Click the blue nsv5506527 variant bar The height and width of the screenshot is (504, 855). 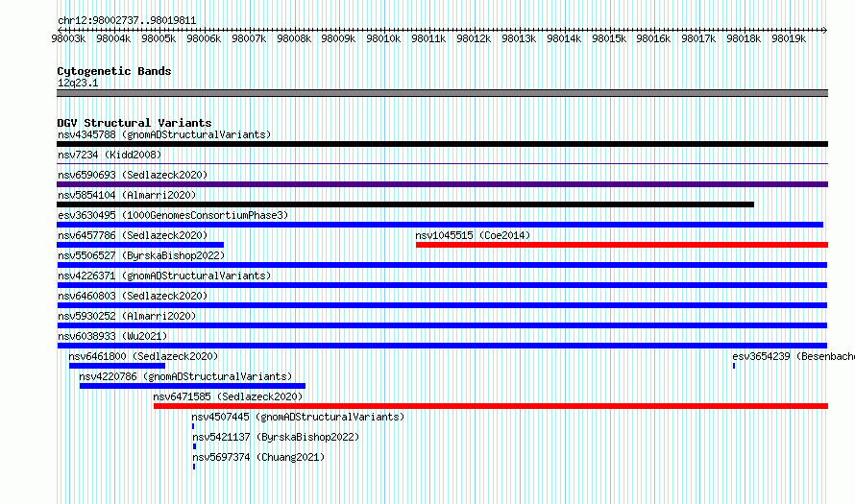click(442, 265)
